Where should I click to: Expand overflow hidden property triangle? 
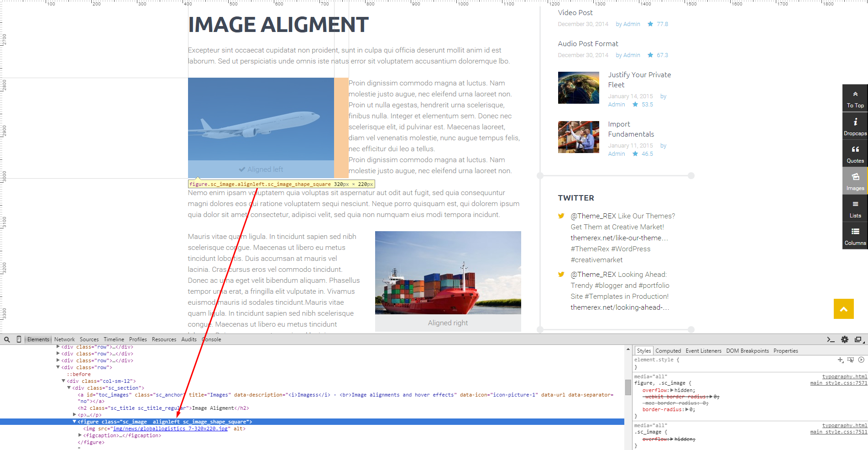(672, 390)
